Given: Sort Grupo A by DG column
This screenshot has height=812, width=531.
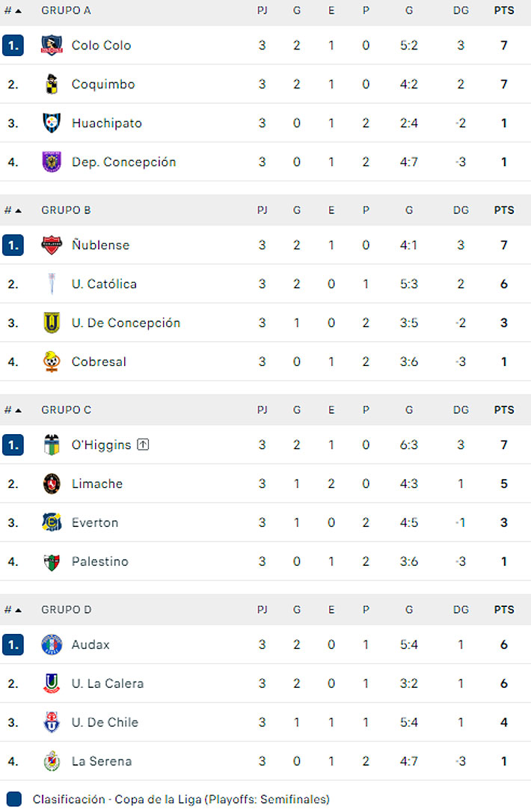Looking at the screenshot, I should pos(461,10).
